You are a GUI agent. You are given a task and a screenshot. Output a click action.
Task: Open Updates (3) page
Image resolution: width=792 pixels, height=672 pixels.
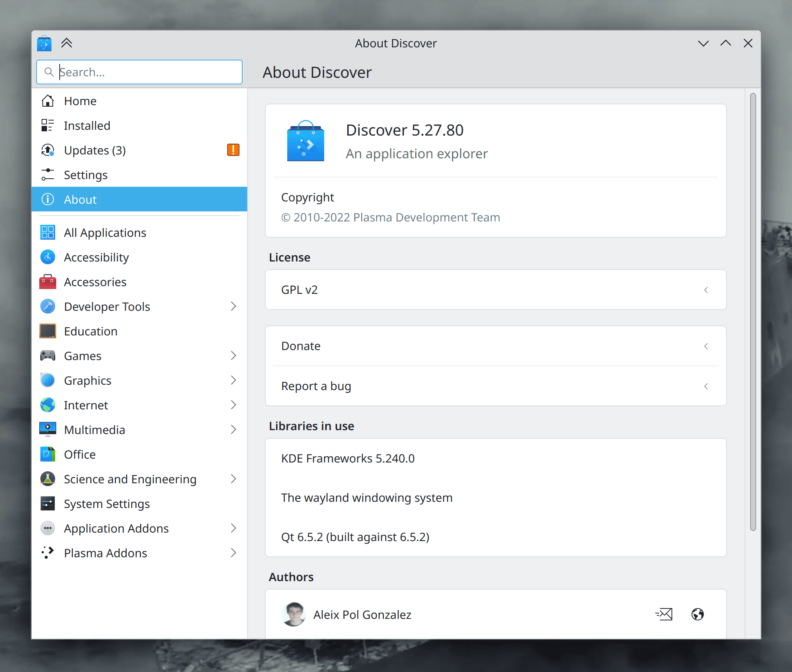pyautogui.click(x=139, y=150)
